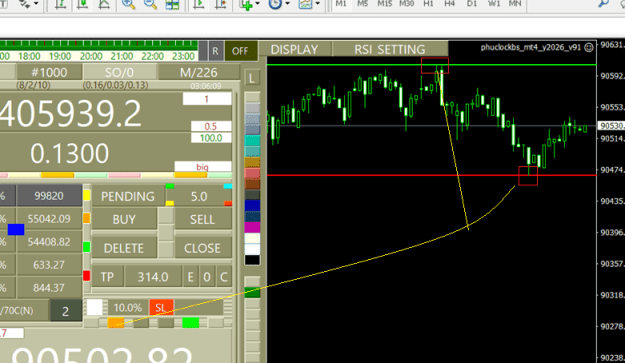Screen dimensions: 625x363
Task: Click the chart templates toolbar icon
Action: pos(305,4)
